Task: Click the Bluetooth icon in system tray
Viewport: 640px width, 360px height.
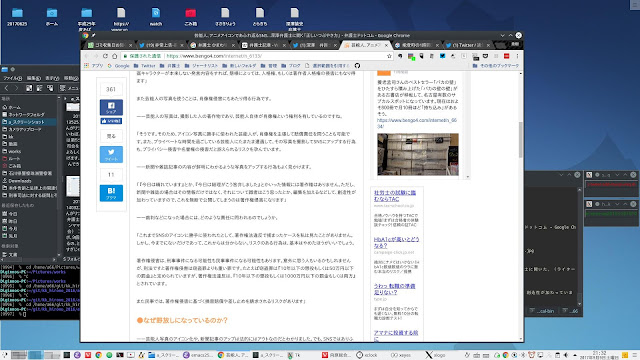Action: click(x=523, y=355)
